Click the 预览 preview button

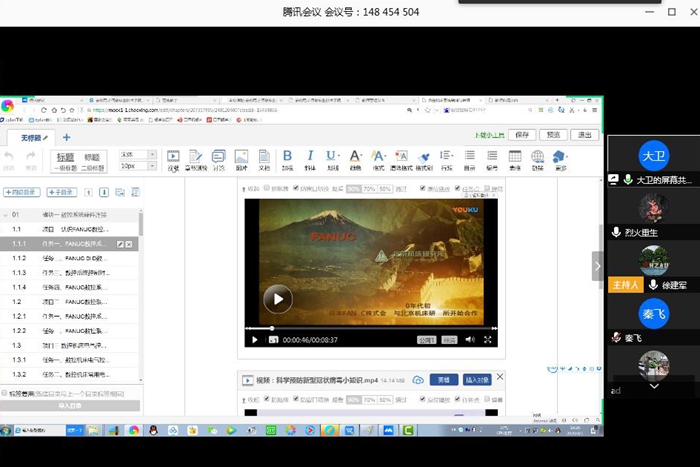coord(554,135)
